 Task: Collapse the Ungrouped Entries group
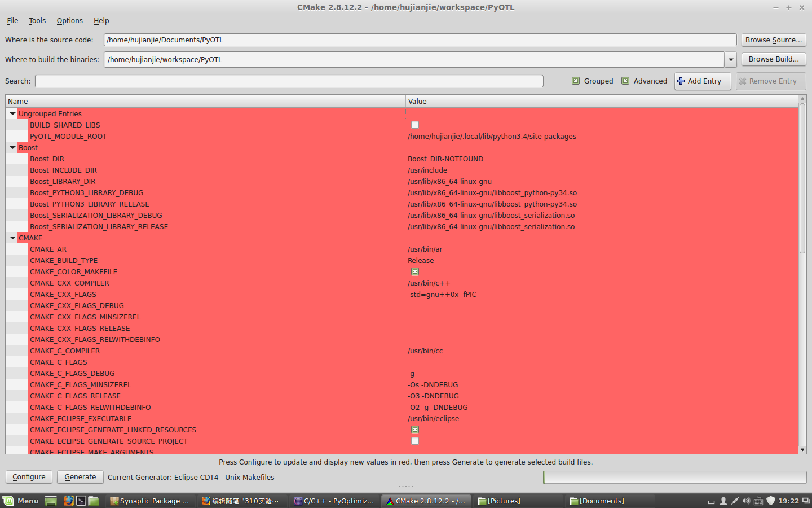(12, 114)
